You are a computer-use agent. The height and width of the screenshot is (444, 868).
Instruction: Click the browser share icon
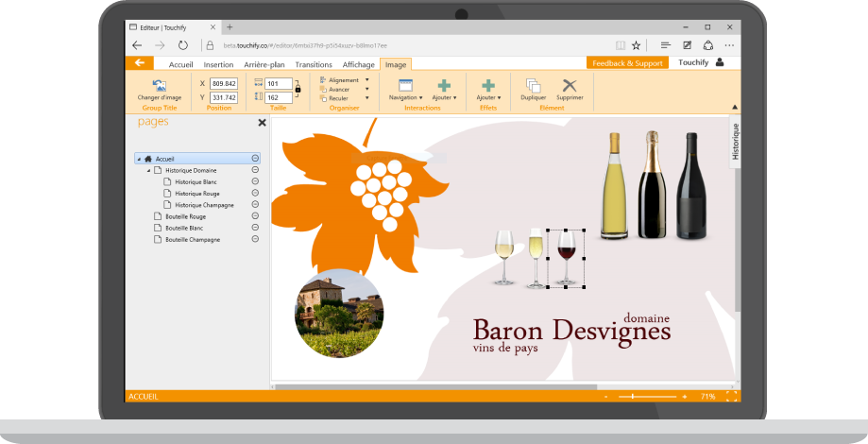(708, 45)
